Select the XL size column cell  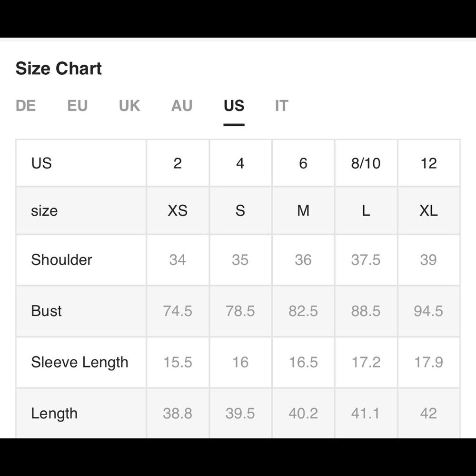[x=429, y=210]
